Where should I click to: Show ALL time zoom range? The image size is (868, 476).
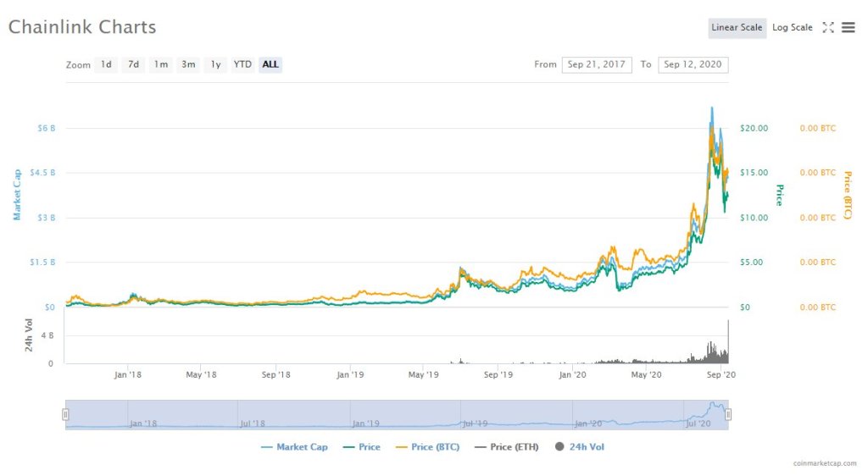(270, 64)
